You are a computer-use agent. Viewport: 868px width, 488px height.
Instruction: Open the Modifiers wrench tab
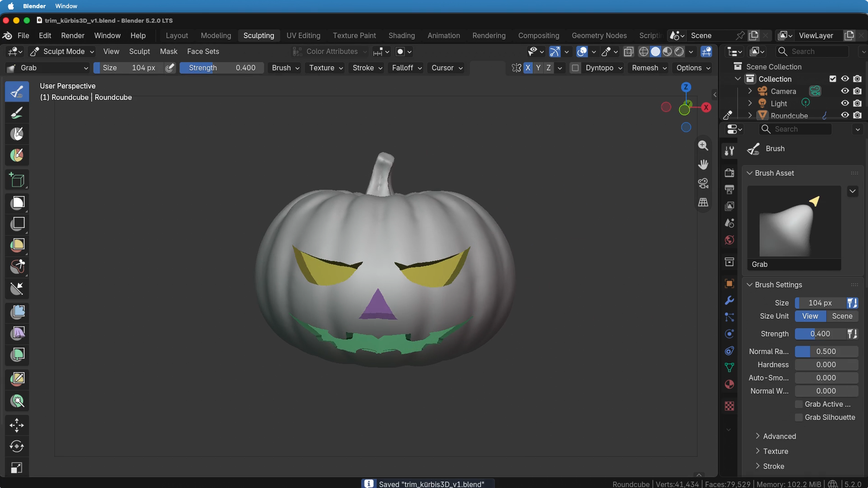click(x=729, y=301)
